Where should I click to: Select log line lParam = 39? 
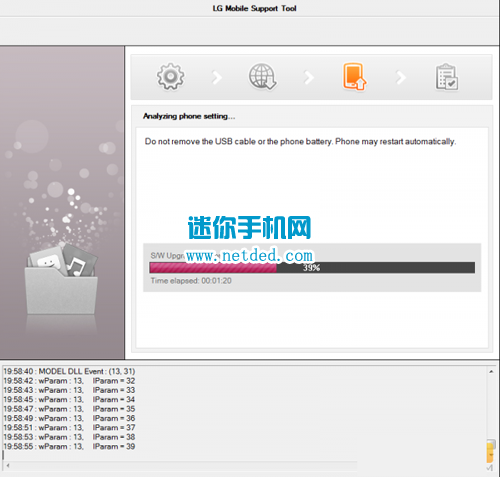[x=69, y=446]
